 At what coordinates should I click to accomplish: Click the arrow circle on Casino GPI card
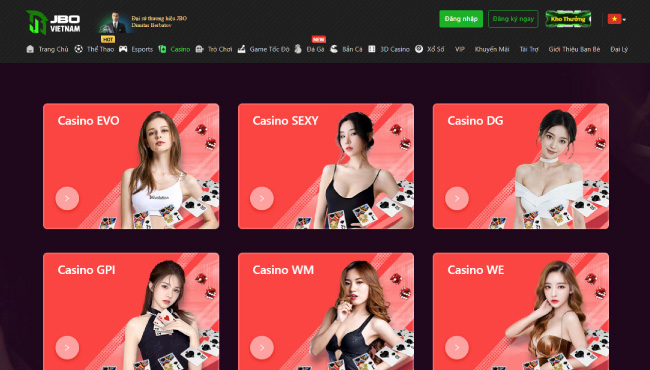67,348
